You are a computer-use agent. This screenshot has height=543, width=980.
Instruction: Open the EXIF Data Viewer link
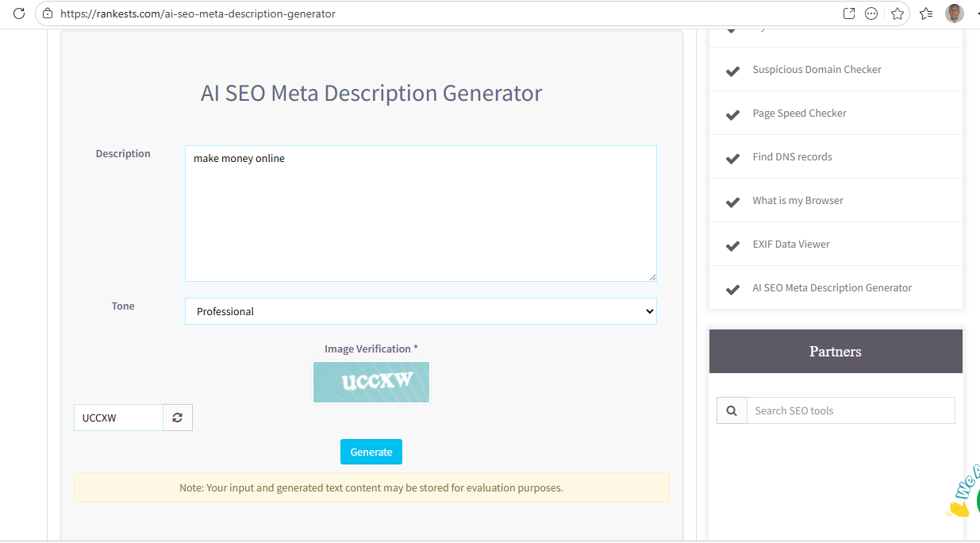coord(790,244)
